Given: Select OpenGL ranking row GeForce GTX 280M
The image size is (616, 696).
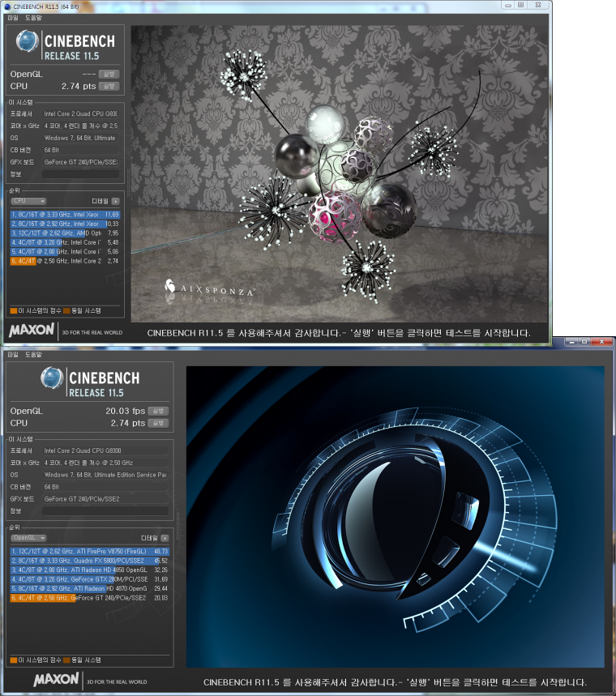Looking at the screenshot, I should pos(90,579).
